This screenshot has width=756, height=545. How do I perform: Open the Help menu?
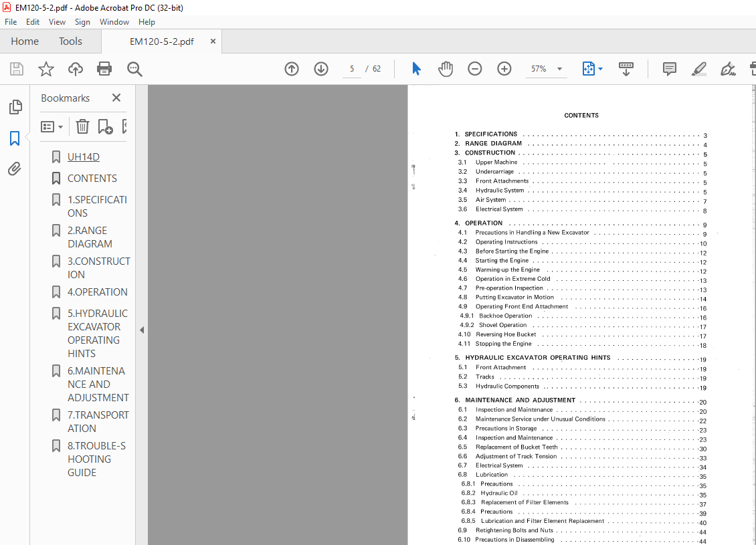(147, 21)
